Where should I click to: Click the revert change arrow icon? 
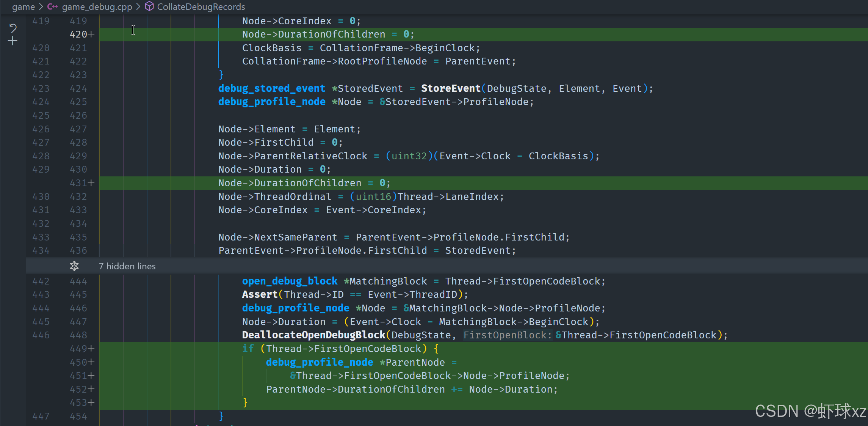click(13, 28)
